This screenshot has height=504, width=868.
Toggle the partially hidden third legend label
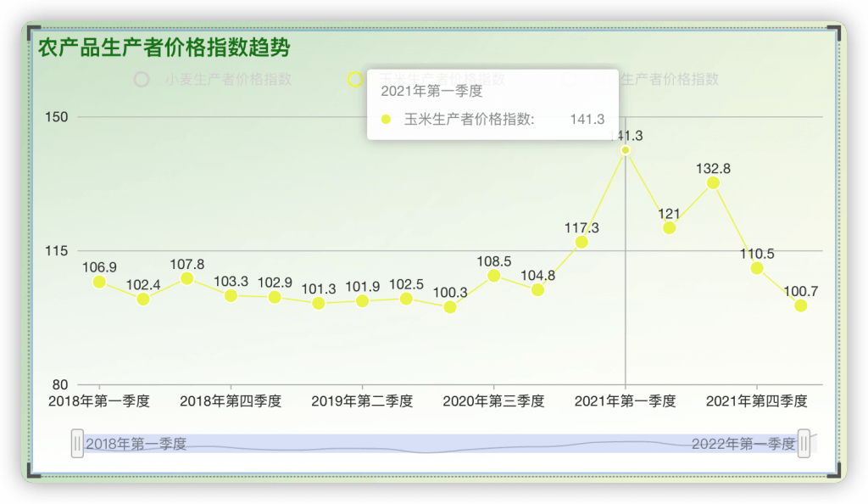tap(669, 80)
